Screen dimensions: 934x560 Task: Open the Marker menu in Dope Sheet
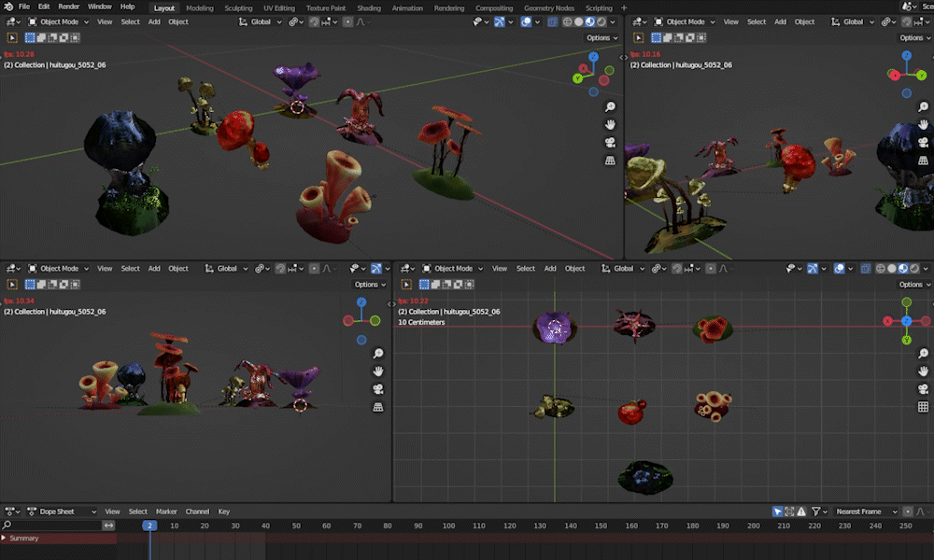click(166, 511)
